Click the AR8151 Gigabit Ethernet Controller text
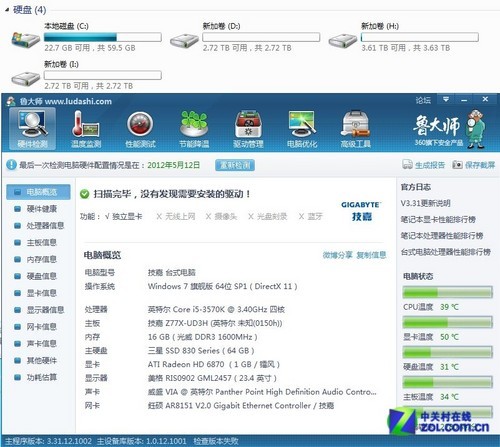This screenshot has height=447, width=500. pyautogui.click(x=241, y=406)
